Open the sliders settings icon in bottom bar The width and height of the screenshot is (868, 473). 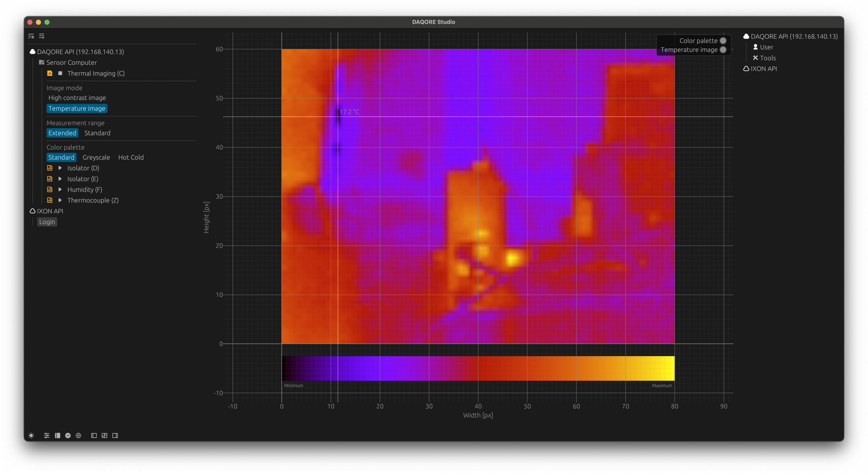[x=47, y=435]
